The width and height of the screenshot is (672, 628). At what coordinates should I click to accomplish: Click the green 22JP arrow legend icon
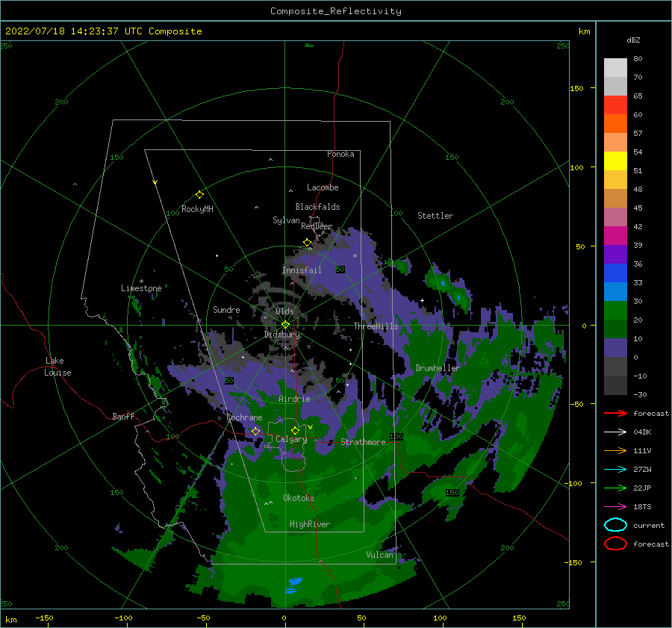click(615, 488)
